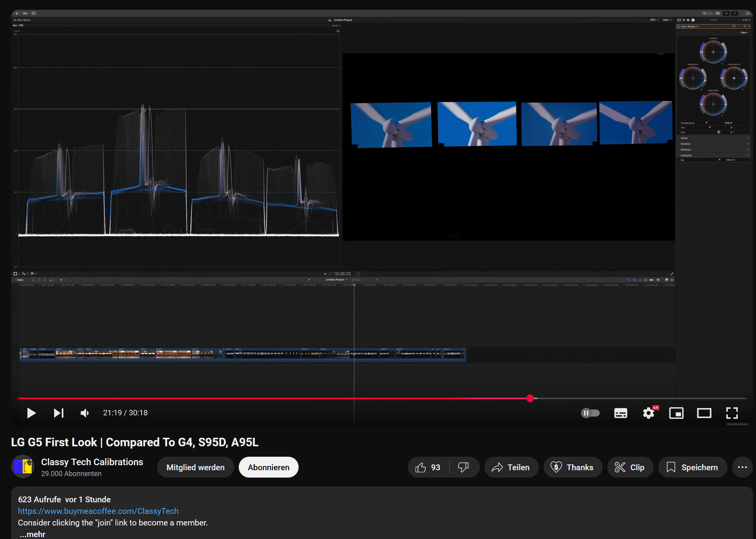The width and height of the screenshot is (756, 539).
Task: Open the color inspector triangle icon
Action: 684,20
